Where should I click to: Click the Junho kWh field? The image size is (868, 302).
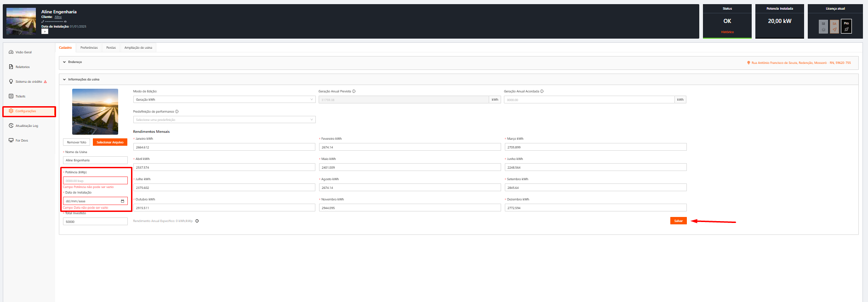click(596, 167)
